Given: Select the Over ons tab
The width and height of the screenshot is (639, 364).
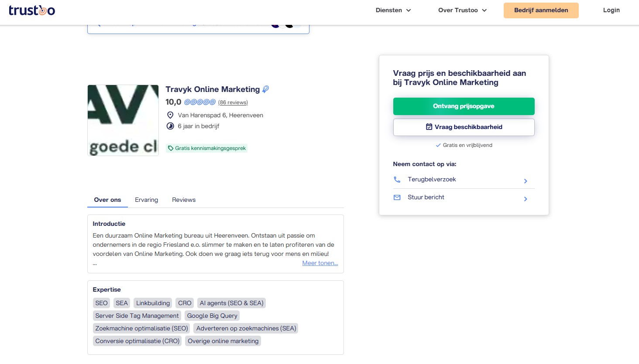Looking at the screenshot, I should 107,200.
